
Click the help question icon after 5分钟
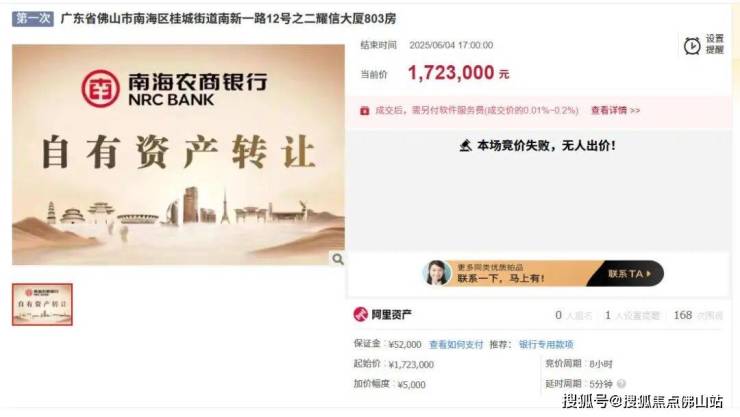[622, 384]
